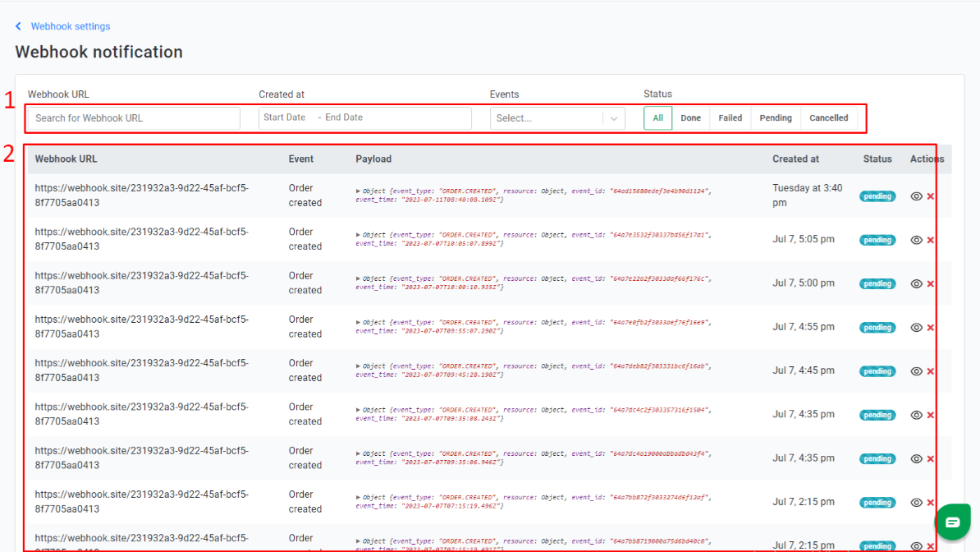Click the Start Date field
The height and width of the screenshot is (552, 980).
tap(284, 117)
